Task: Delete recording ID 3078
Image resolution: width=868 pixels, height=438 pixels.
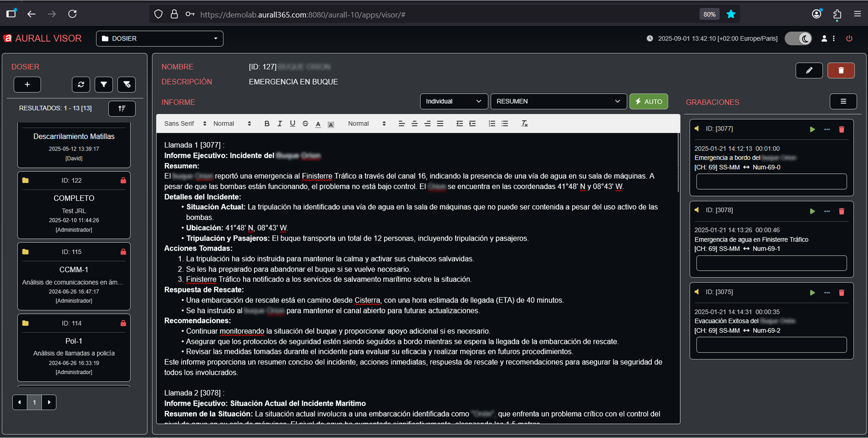Action: (x=841, y=211)
